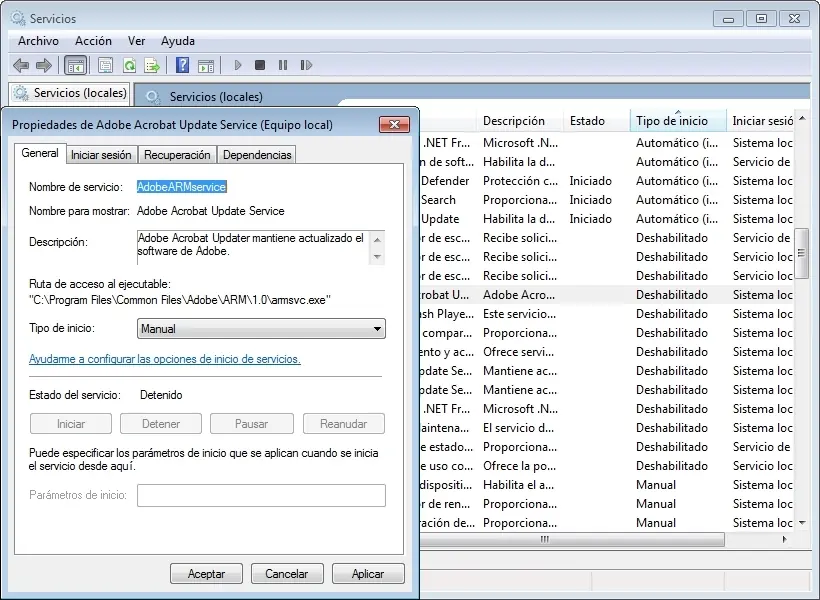Select Servicios (locales) tree node
This screenshot has height=600, width=820.
[x=70, y=93]
